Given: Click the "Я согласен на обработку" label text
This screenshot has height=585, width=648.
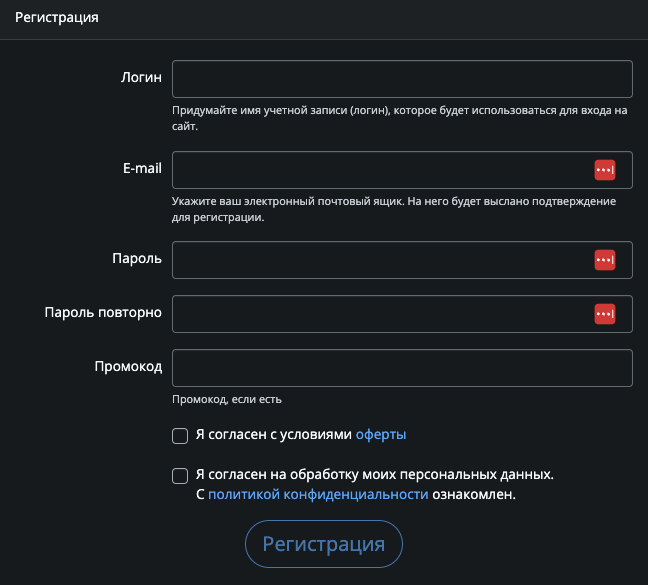Looking at the screenshot, I should pos(374,475).
